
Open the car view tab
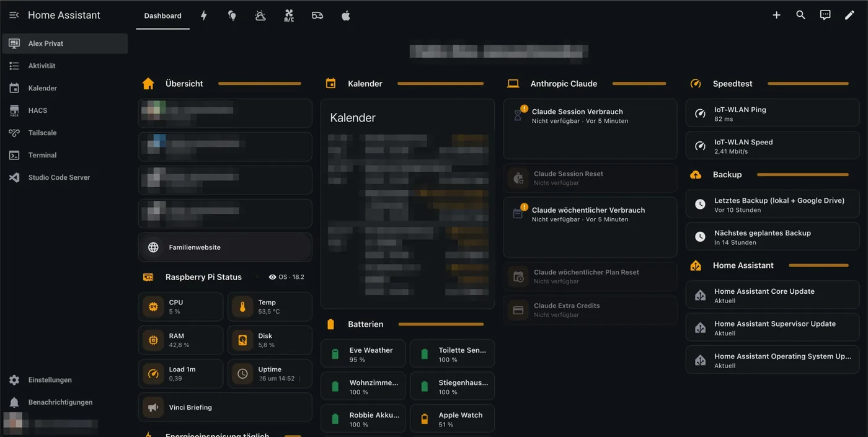click(x=317, y=15)
